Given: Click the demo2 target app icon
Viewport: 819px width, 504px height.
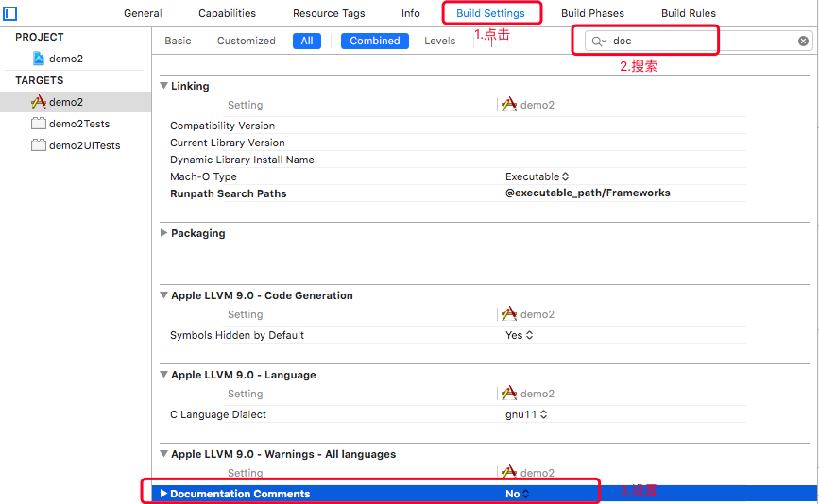Looking at the screenshot, I should click(x=39, y=102).
